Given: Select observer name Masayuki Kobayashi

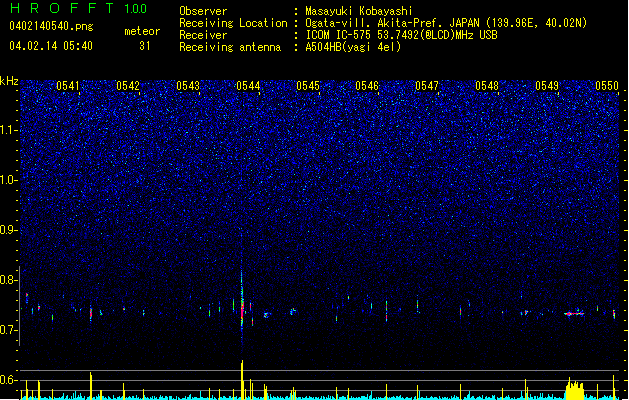Looking at the screenshot, I should tap(359, 11).
